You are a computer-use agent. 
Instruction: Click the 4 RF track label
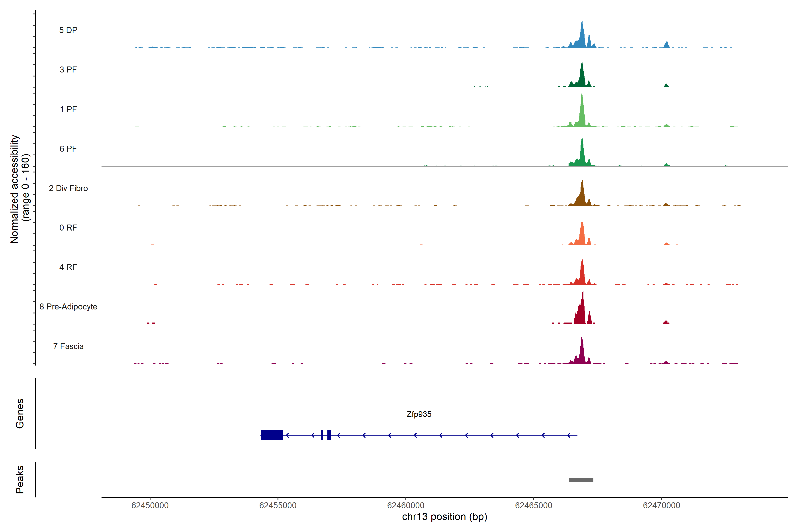(68, 267)
